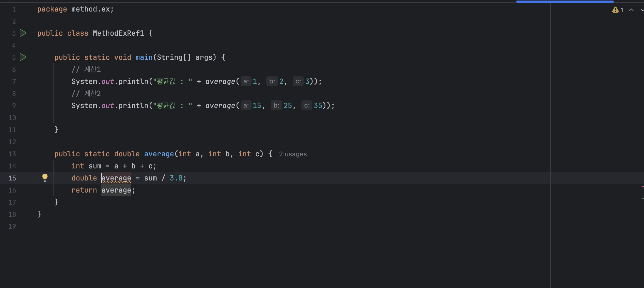The image size is (644, 288).
Task: Click the string "평균값 : " on line 7
Action: coord(173,81)
